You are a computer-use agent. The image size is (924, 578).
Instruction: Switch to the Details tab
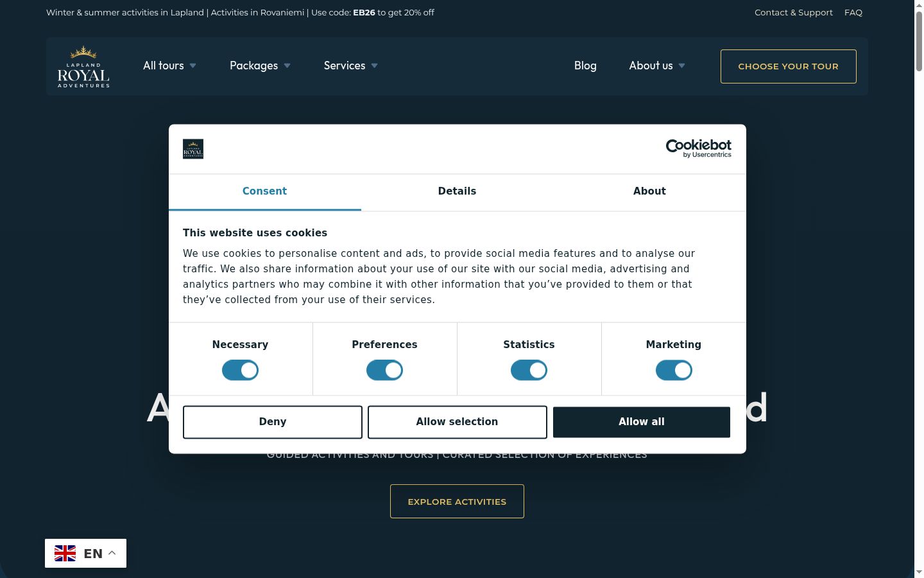point(457,191)
